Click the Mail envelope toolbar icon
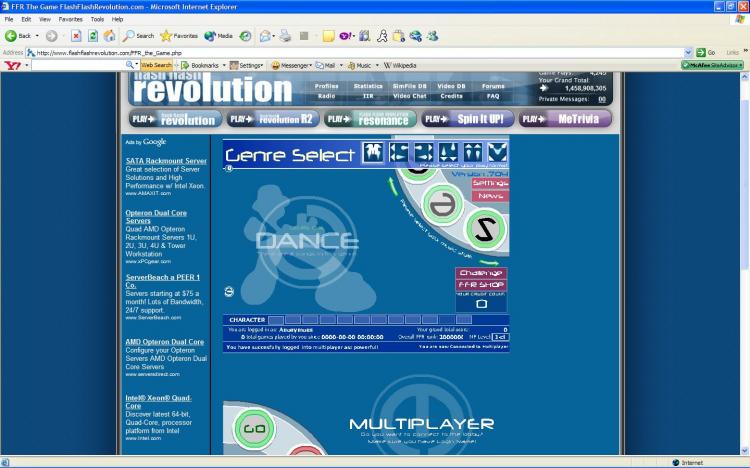This screenshot has height=468, width=750. [265, 36]
